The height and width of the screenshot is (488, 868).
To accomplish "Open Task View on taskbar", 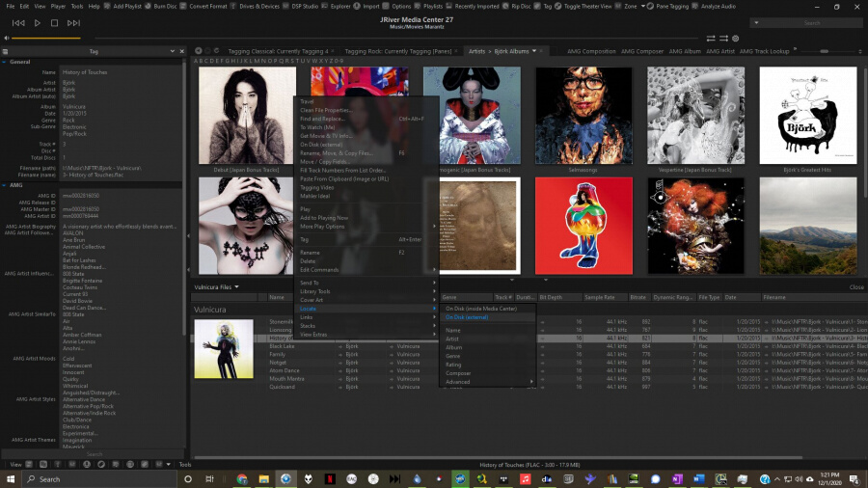I will pos(209,479).
